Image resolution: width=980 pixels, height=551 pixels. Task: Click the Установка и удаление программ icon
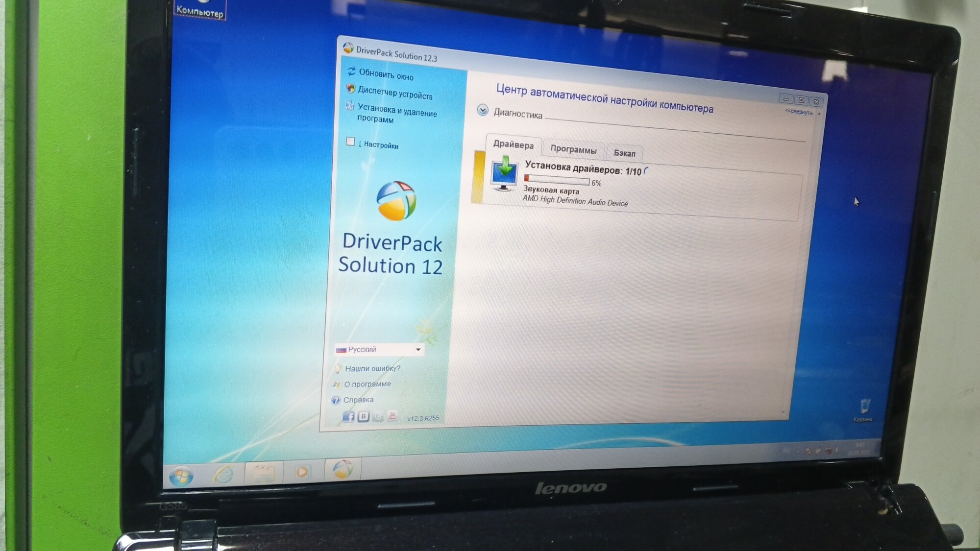coord(349,106)
